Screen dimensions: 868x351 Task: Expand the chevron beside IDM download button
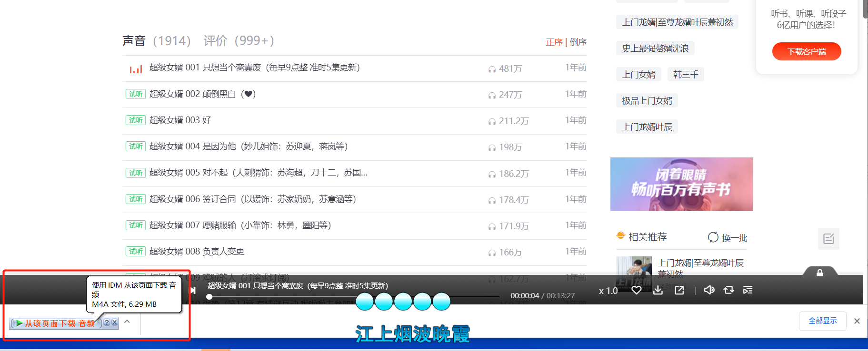pos(127,322)
